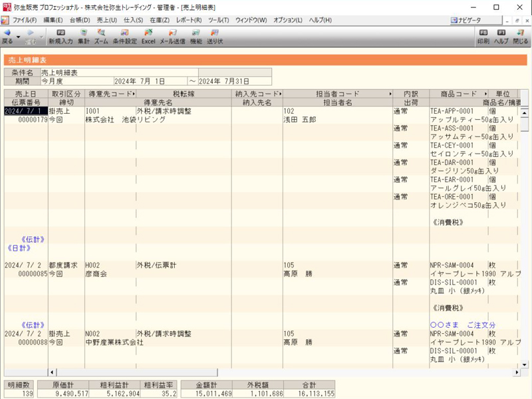
Task: Click horizontal scrollbar left arrow
Action: (52, 372)
